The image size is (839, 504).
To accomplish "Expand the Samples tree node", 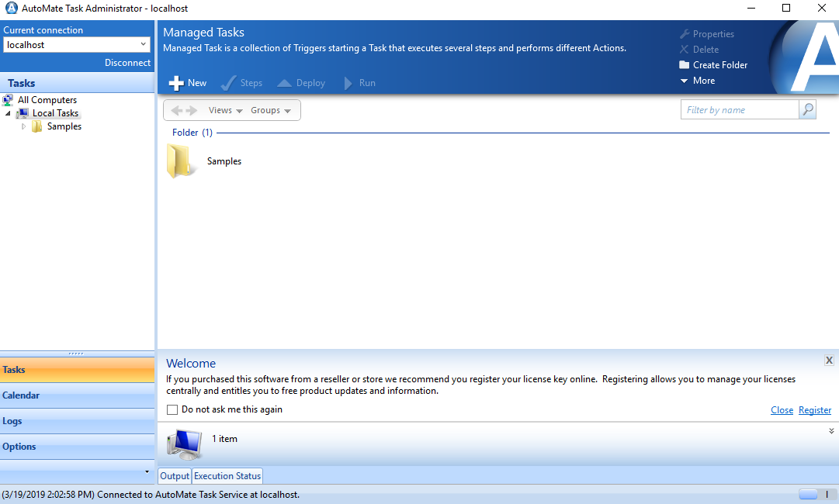I will click(x=23, y=126).
